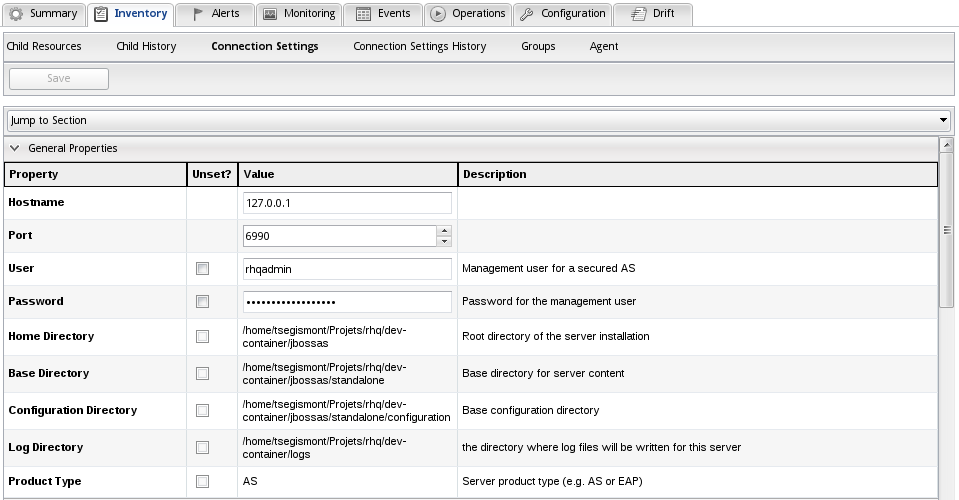Click the Configuration Directory path value
Screen dimensions: 959x500
[346, 411]
